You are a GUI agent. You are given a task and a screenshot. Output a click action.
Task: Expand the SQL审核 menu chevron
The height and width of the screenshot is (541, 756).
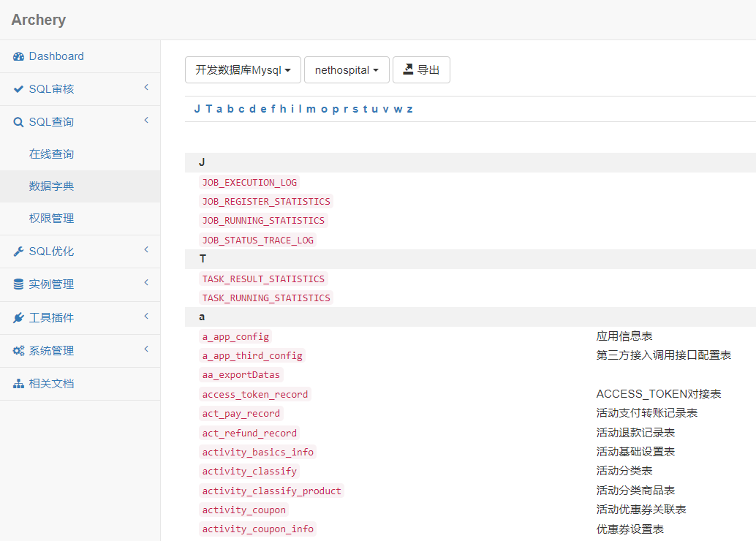(146, 88)
